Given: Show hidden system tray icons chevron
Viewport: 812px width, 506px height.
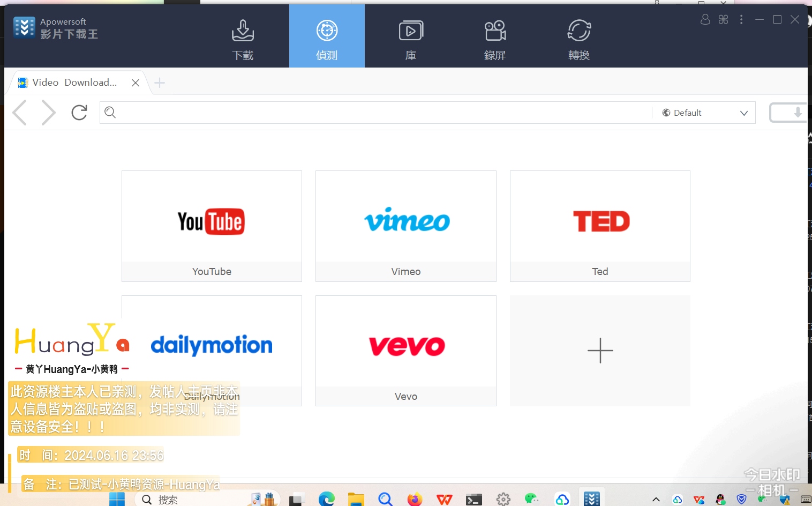Looking at the screenshot, I should tap(656, 500).
